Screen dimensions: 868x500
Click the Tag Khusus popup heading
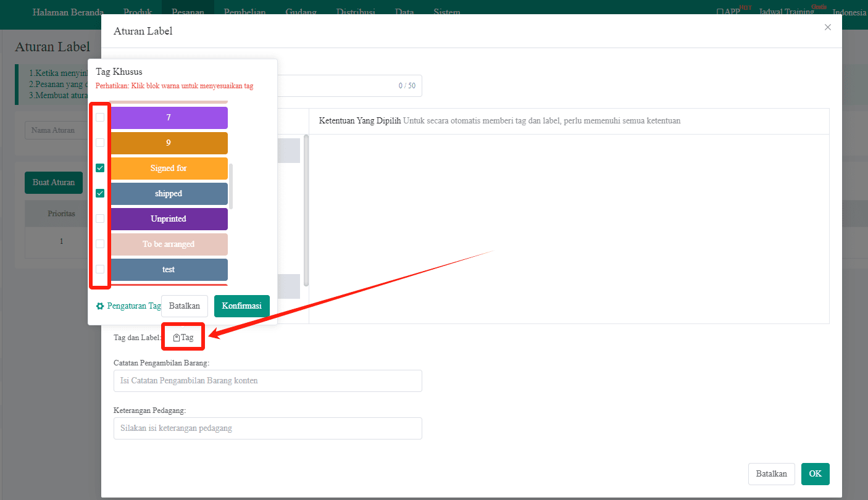click(119, 72)
